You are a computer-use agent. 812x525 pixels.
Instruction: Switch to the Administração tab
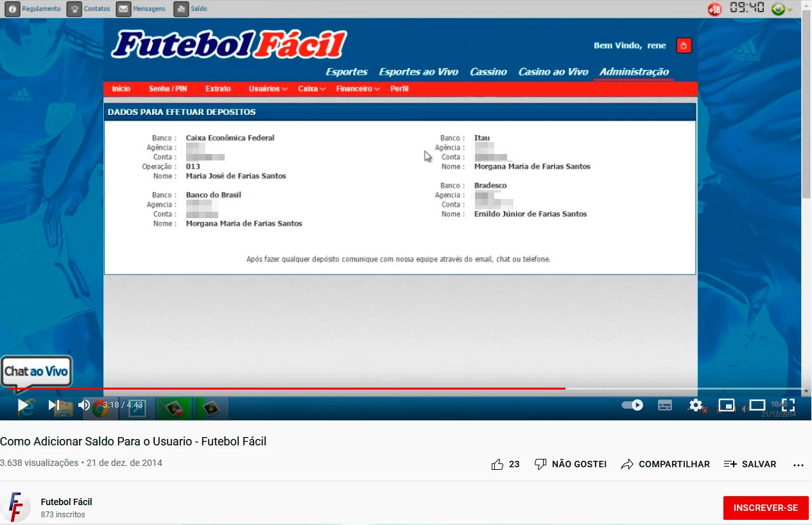tap(633, 71)
